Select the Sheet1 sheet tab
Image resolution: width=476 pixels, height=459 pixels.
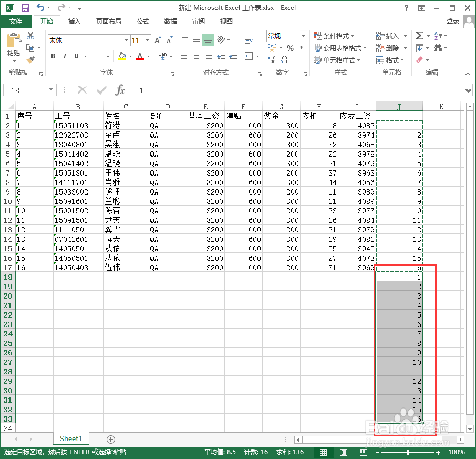71,438
